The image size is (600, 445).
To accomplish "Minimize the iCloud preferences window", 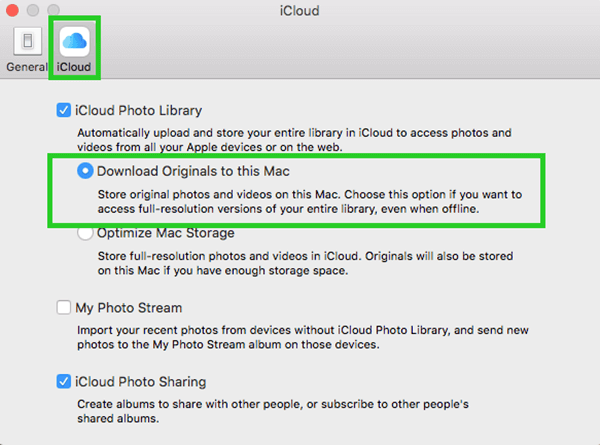I will 31,11.
